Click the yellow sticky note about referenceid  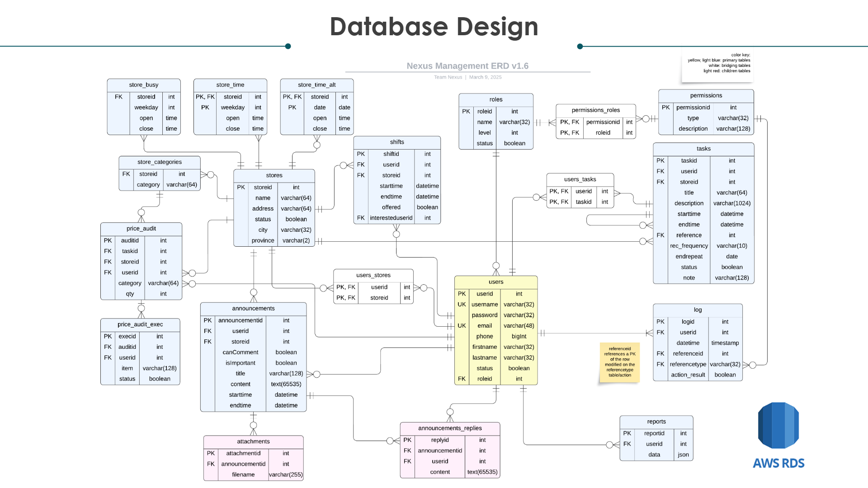[619, 362]
